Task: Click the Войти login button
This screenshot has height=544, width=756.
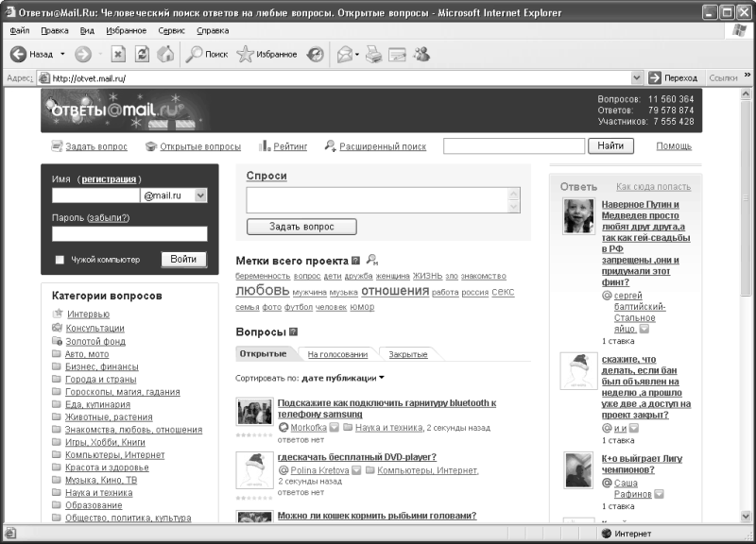Action: tap(183, 259)
